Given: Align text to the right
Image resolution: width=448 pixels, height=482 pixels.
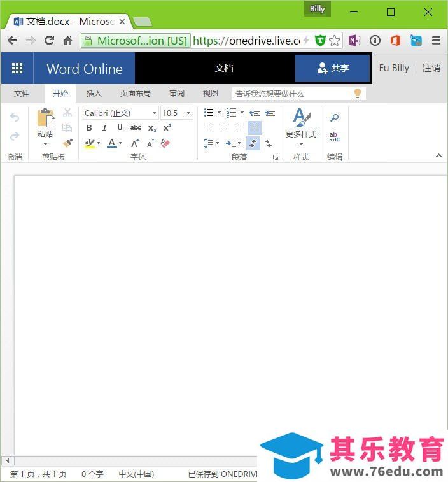Looking at the screenshot, I should [x=239, y=127].
